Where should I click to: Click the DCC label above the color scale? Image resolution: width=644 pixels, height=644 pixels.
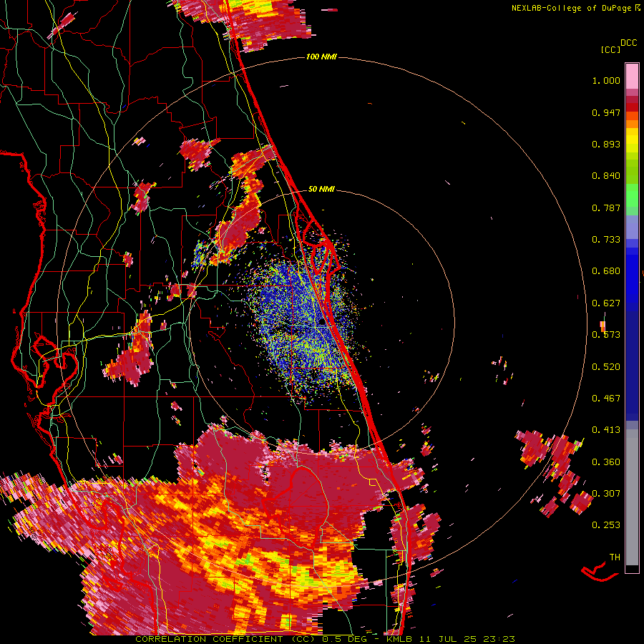629,43
